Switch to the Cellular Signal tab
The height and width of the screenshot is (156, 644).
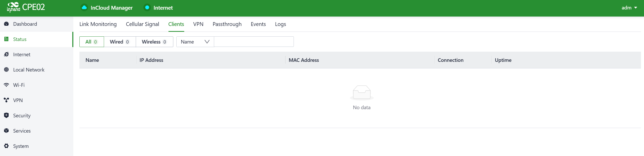click(142, 24)
